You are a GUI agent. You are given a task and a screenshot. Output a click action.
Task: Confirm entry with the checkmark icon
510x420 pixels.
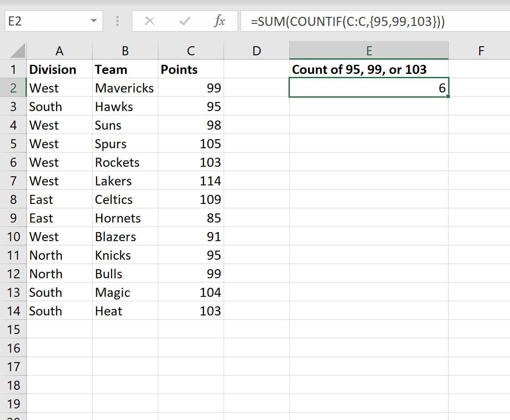[x=185, y=21]
